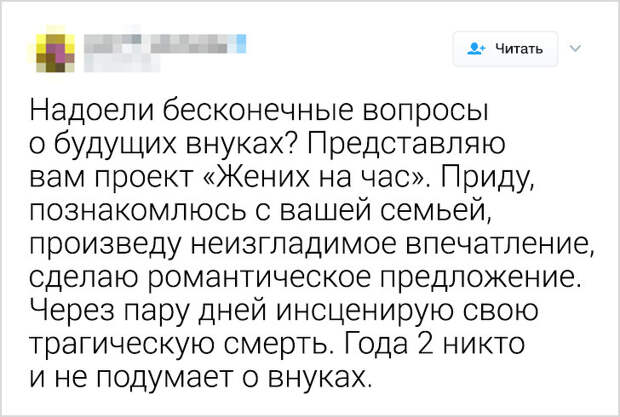Click the word Представляю in the tweet
This screenshot has width=620, height=417.
click(406, 143)
